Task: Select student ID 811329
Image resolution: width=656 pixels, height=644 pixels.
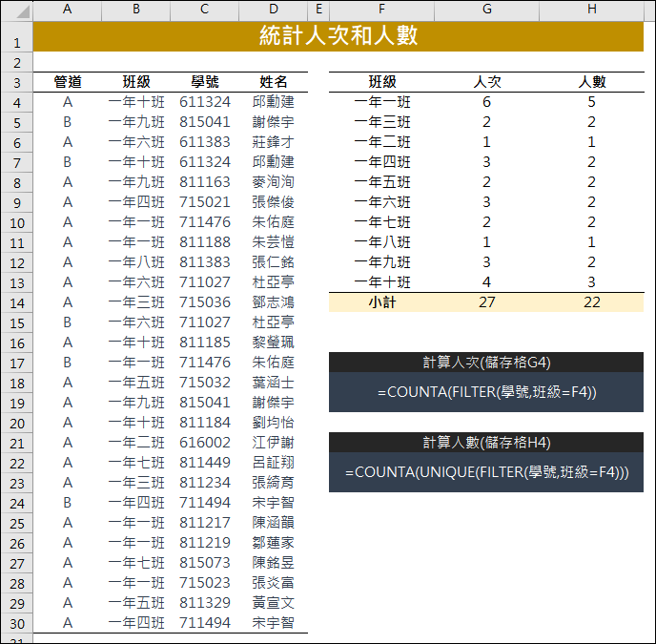Action: pos(205,603)
